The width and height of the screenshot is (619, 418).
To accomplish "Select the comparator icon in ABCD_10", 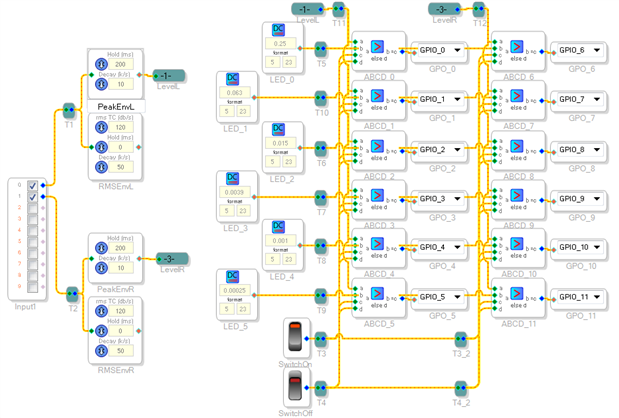I will (x=517, y=244).
